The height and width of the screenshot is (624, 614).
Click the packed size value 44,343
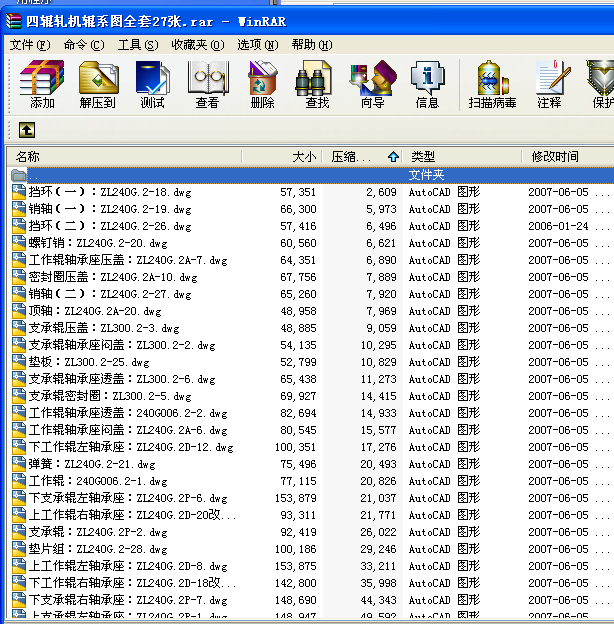click(x=378, y=600)
